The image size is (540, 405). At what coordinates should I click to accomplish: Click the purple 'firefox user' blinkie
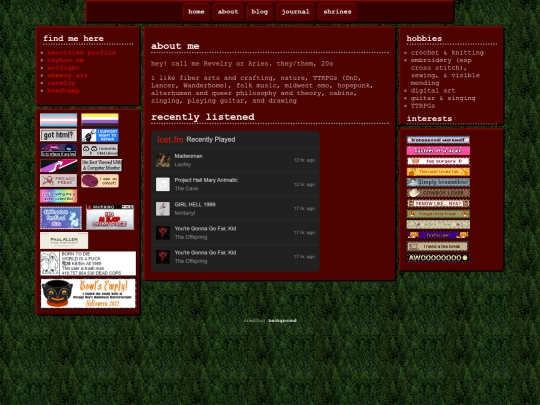[x=438, y=235]
